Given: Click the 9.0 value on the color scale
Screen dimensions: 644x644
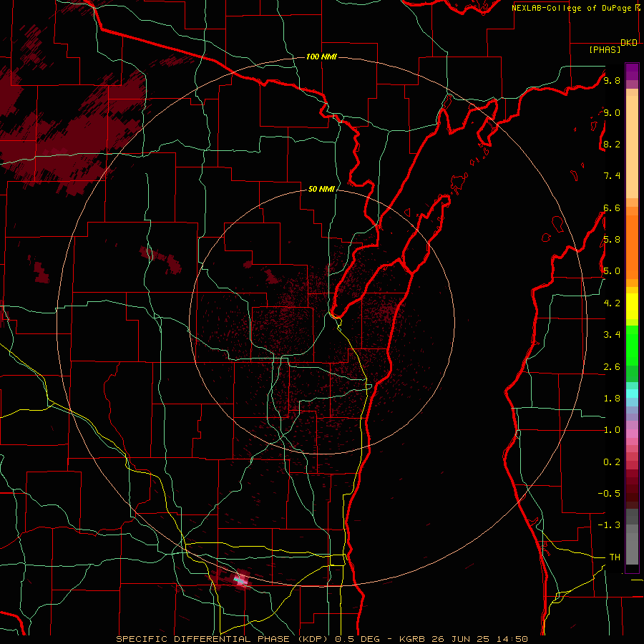Looking at the screenshot, I should coord(612,112).
